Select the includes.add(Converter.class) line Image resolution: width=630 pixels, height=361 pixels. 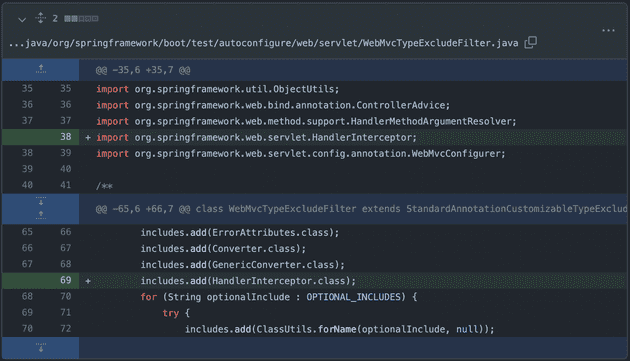tap(223, 248)
